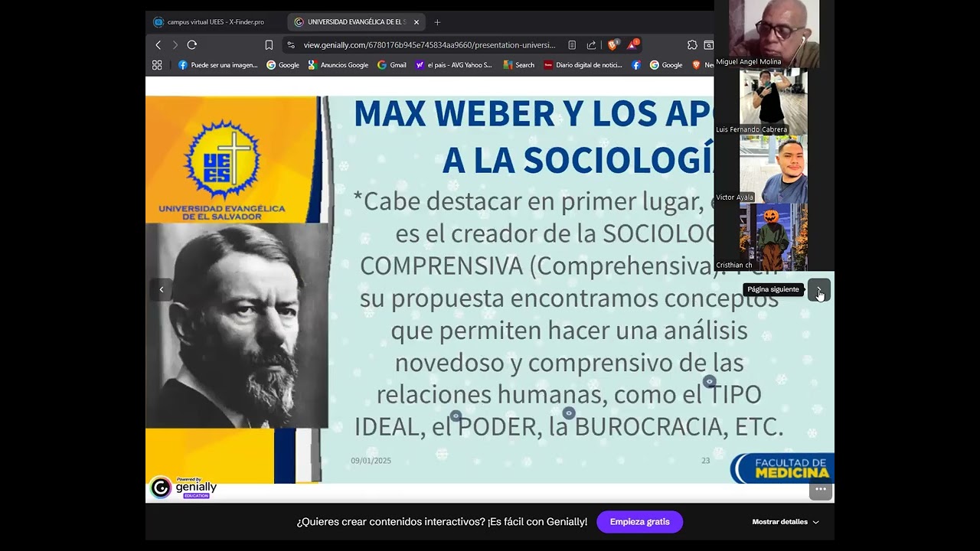Select Miguel Angel Molina video tile
The height and width of the screenshot is (551, 980).
774,34
